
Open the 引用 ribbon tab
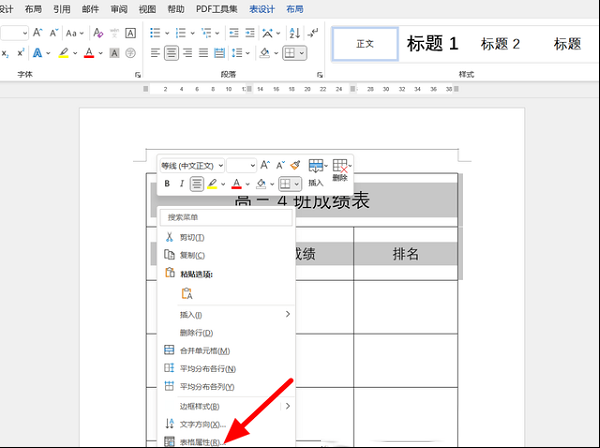(x=62, y=9)
